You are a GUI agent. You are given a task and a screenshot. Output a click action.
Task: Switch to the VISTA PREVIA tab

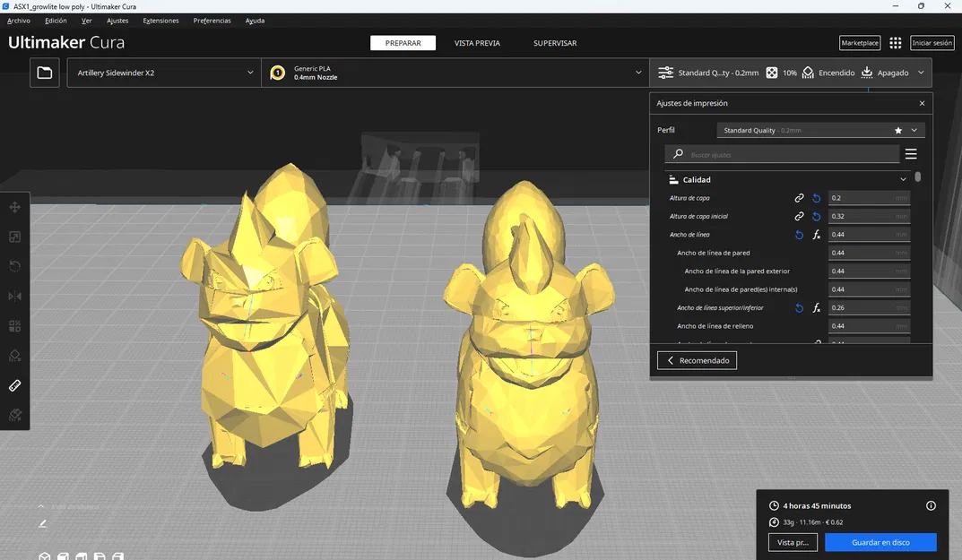(476, 42)
